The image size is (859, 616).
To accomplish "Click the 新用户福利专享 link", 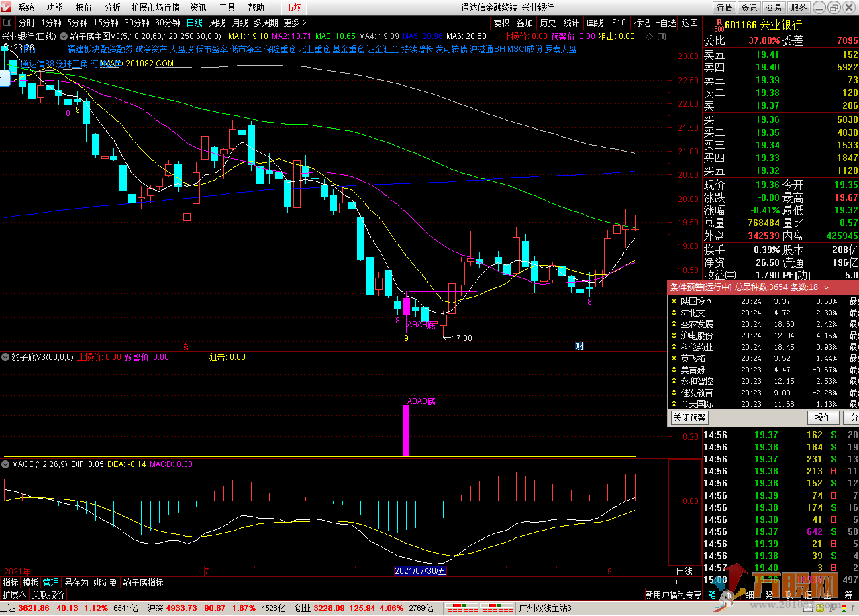I will pos(673,595).
